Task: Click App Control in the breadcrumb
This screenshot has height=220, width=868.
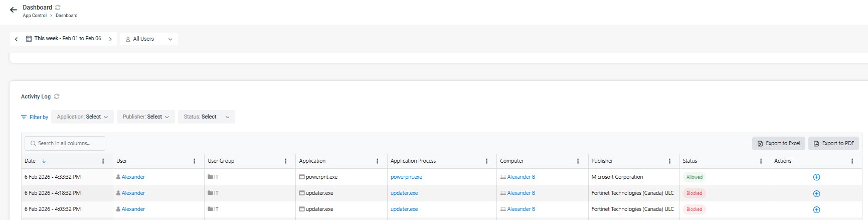Action: pyautogui.click(x=35, y=16)
